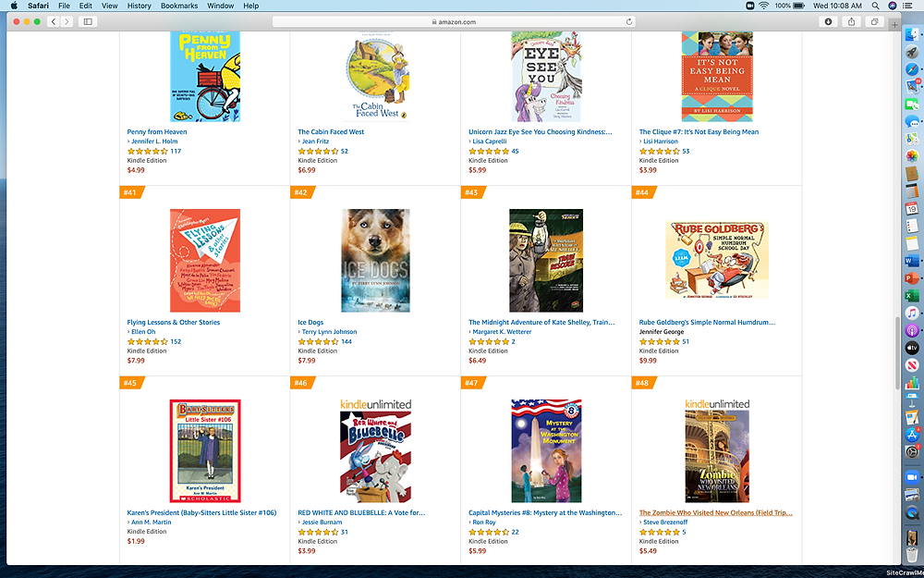The height and width of the screenshot is (578, 924).
Task: Expand the Jennifer L. Holm author chevron
Action: 128,141
